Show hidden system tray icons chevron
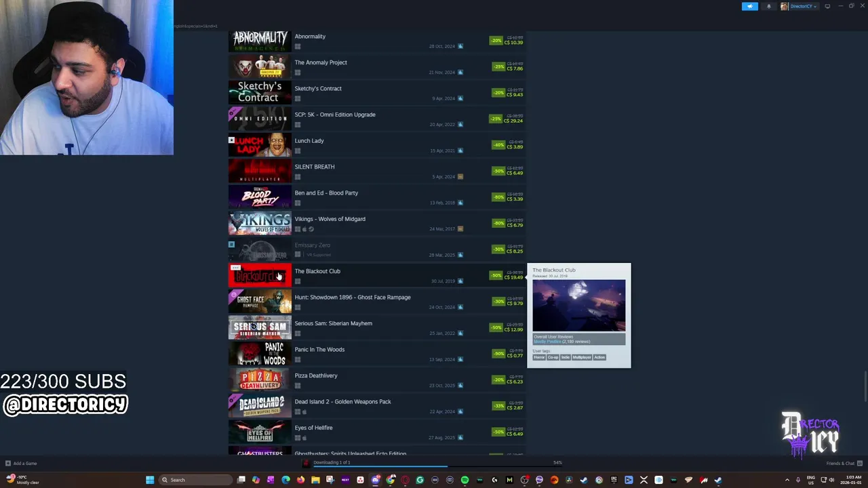The width and height of the screenshot is (868, 488). click(x=787, y=480)
